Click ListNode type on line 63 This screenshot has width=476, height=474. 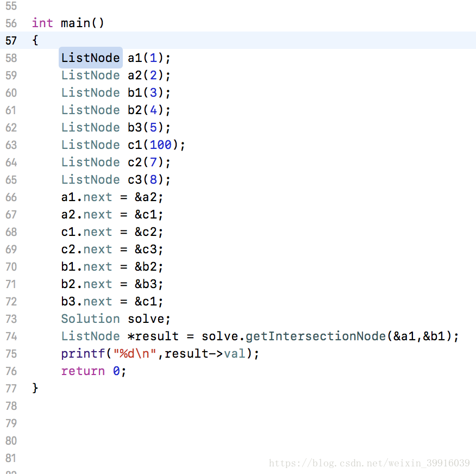click(x=90, y=145)
